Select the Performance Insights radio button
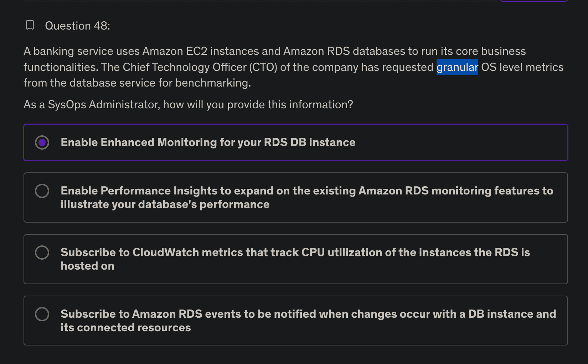Image resolution: width=588 pixels, height=364 pixels. [x=42, y=191]
